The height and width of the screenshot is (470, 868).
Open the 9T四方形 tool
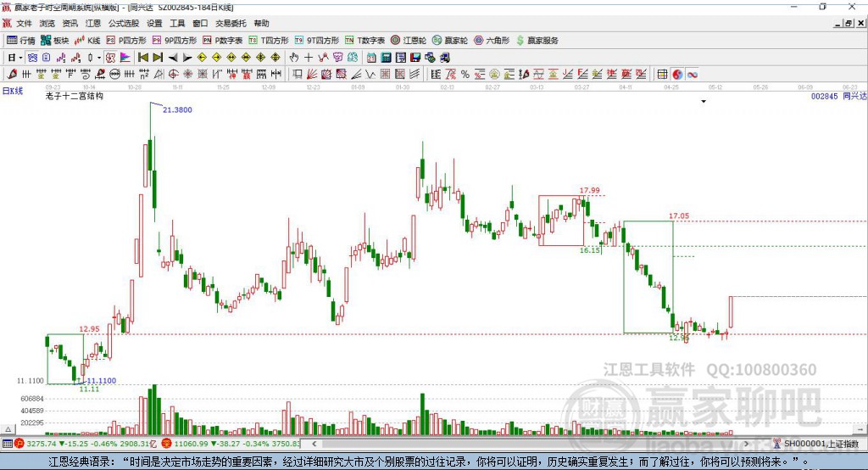[317, 41]
